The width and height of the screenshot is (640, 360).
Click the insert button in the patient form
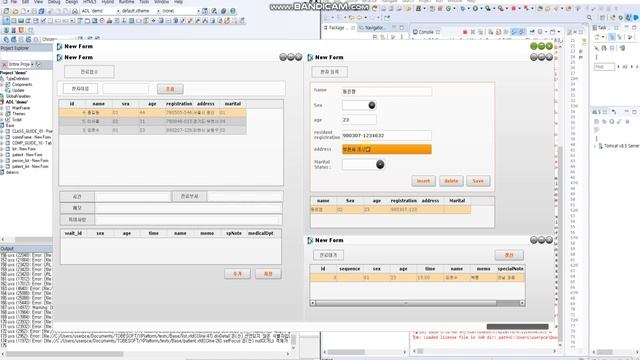423,181
